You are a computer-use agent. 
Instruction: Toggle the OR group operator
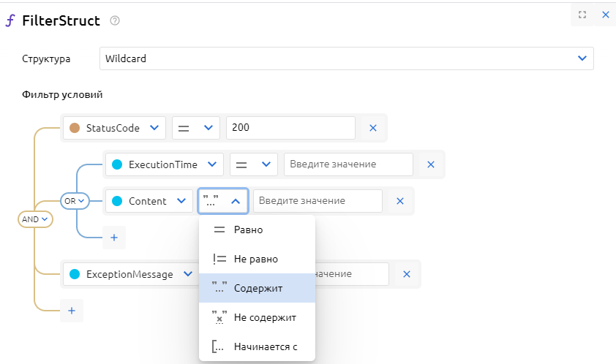[x=74, y=200]
